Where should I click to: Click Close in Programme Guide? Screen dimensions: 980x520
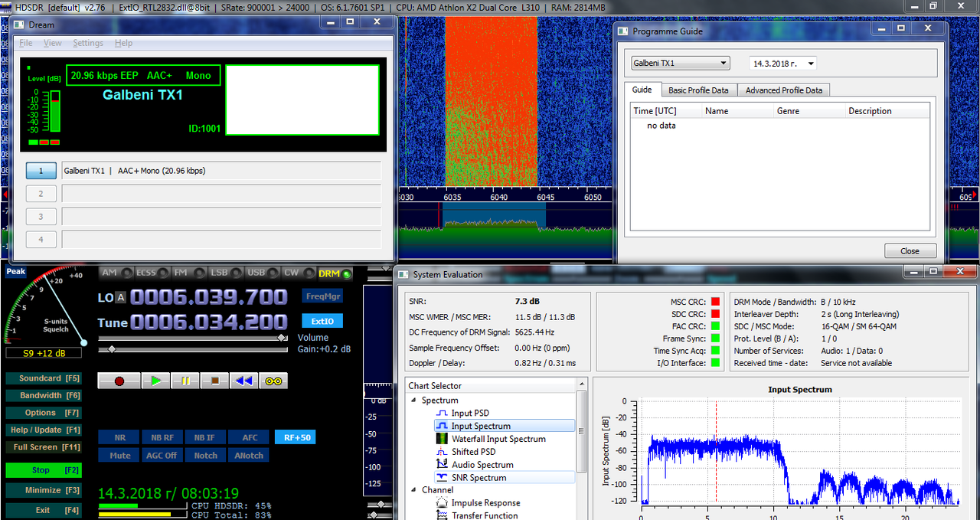[x=910, y=250]
